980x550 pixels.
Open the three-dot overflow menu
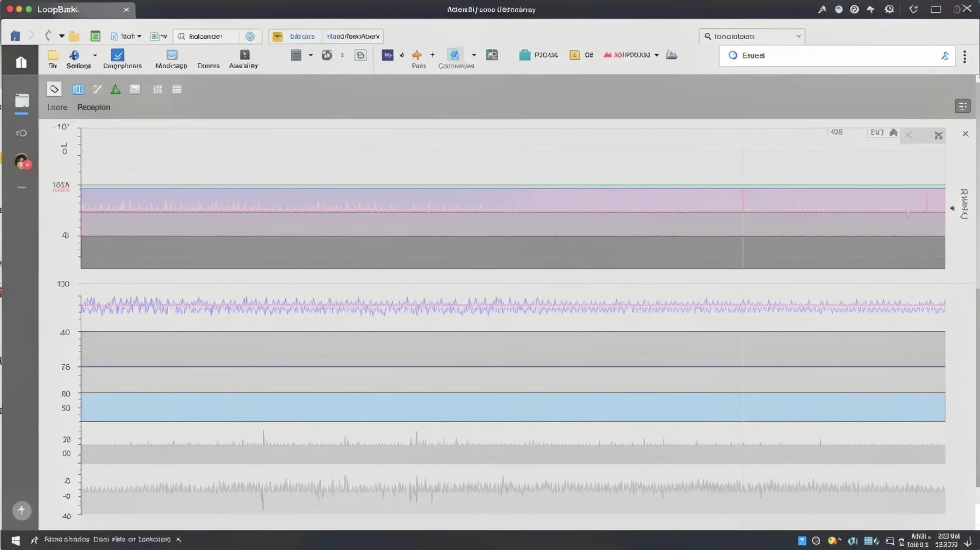(x=965, y=56)
